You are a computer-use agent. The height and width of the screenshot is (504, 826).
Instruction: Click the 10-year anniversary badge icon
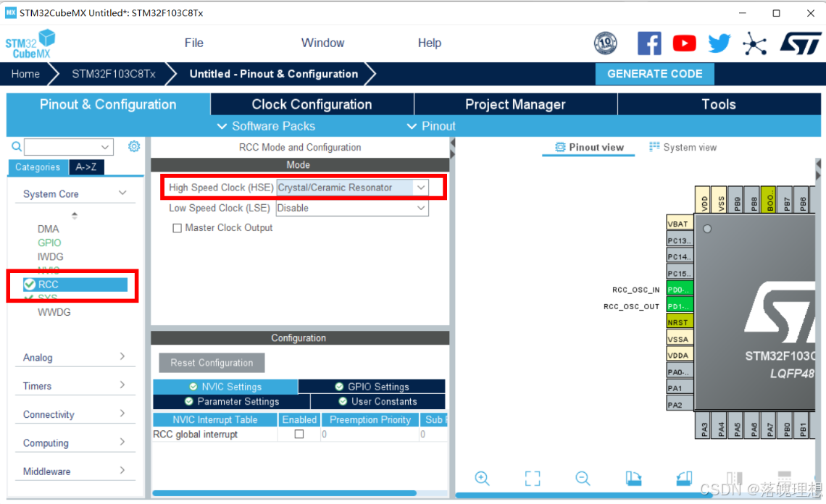tap(605, 43)
